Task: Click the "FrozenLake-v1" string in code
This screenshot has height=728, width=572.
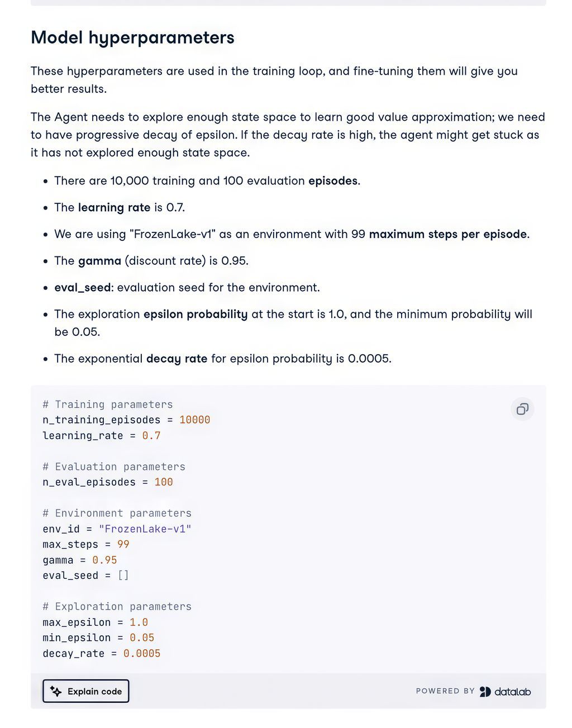Action: pos(145,529)
